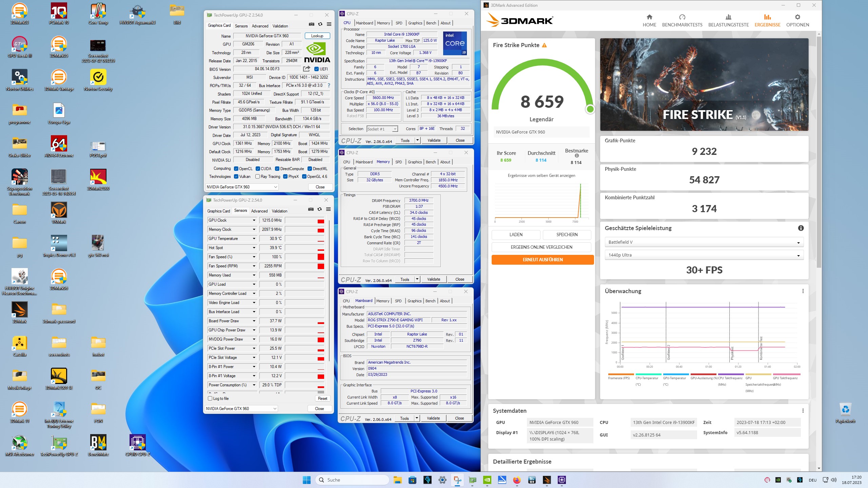
Task: Open OPTIONEN gear icon in 3DMark
Action: pos(797,17)
